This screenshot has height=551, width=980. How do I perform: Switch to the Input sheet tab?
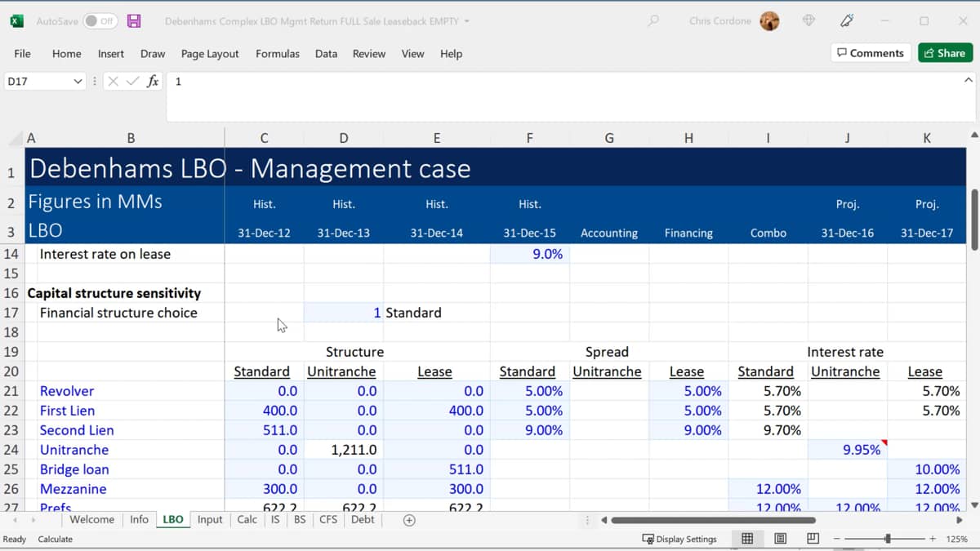click(210, 519)
